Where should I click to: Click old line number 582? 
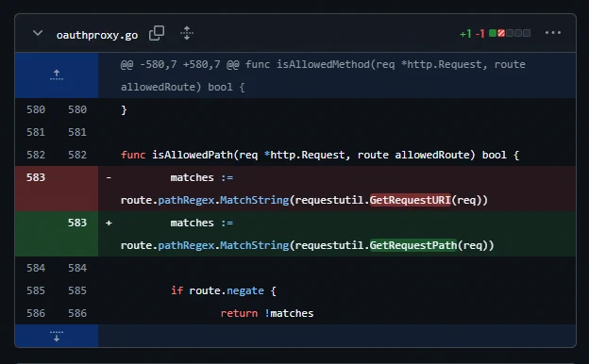[36, 155]
